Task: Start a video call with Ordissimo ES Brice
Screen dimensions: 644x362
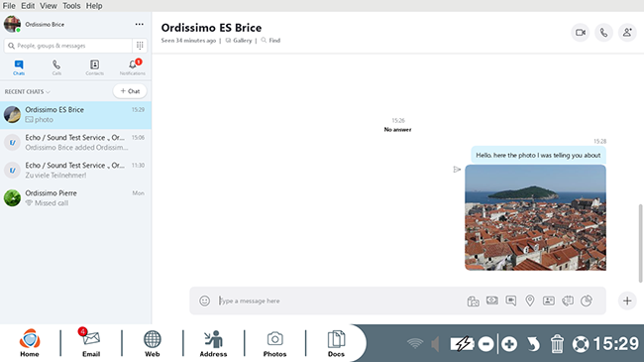Action: tap(580, 33)
